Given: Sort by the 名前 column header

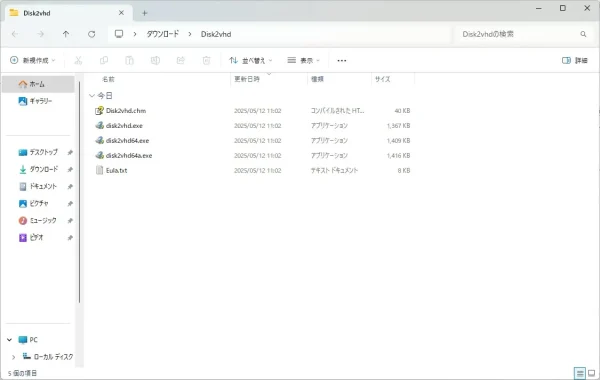Looking at the screenshot, I should [x=108, y=79].
